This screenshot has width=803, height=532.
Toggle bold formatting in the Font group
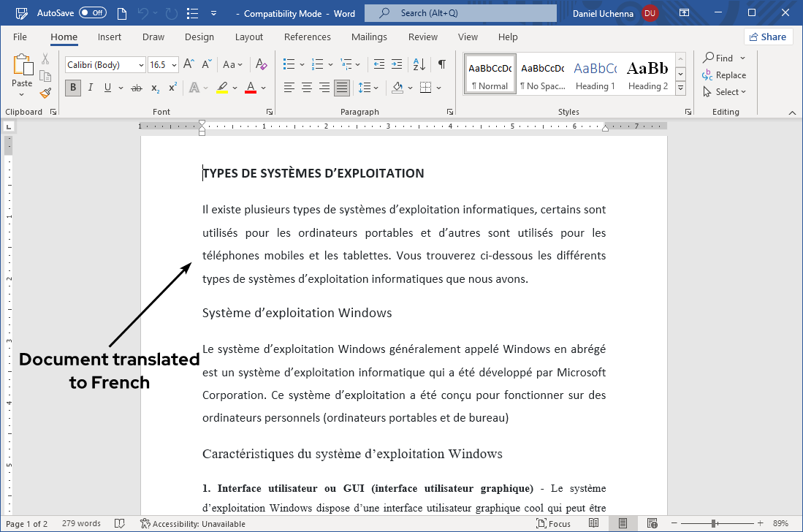click(x=72, y=88)
